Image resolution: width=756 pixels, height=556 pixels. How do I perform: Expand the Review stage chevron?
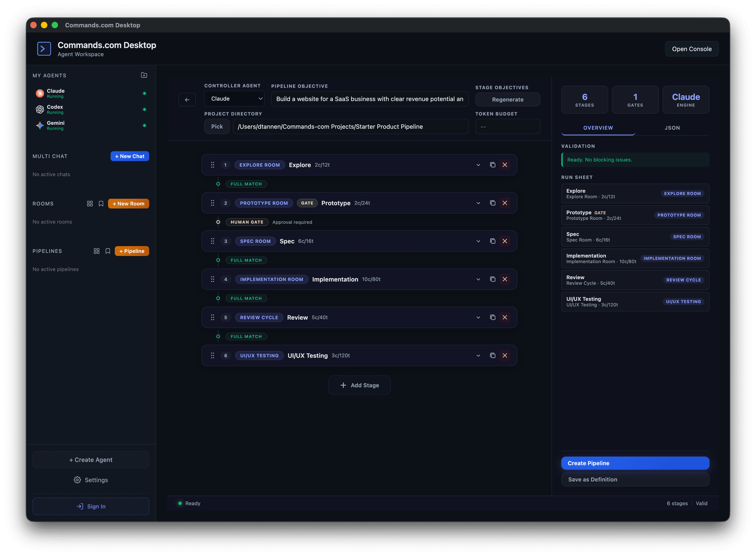(478, 317)
